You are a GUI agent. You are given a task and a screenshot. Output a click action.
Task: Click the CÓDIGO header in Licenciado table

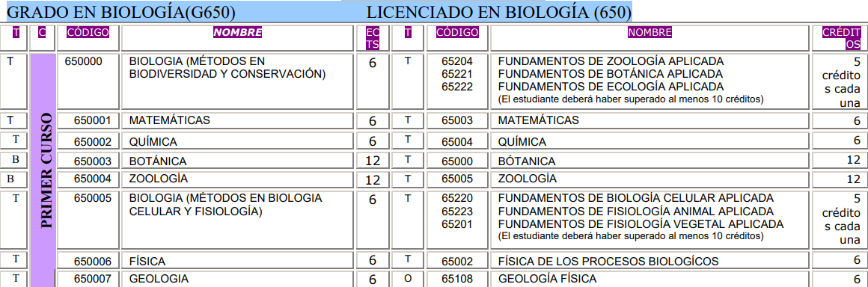(457, 33)
